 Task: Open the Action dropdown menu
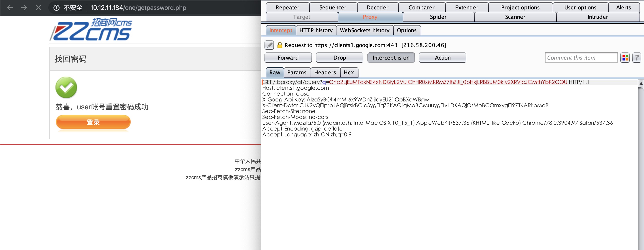[x=442, y=58]
